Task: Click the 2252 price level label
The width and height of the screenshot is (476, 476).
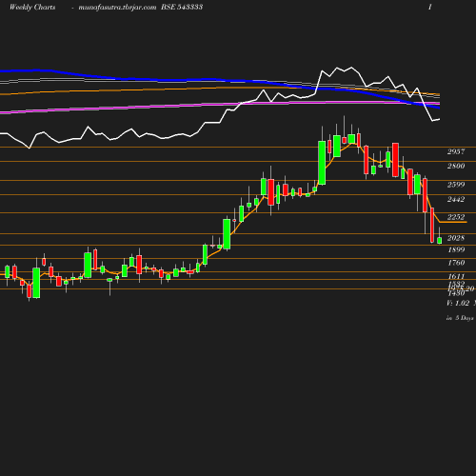Action: coord(456,217)
